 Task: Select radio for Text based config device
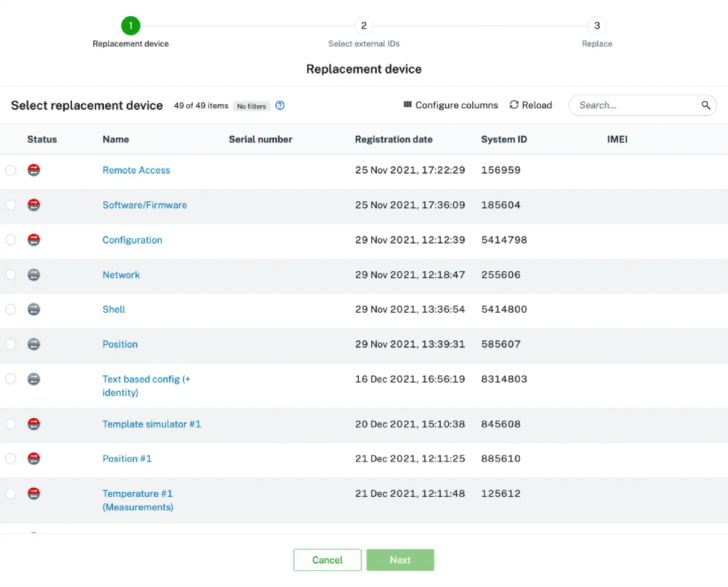click(x=11, y=379)
